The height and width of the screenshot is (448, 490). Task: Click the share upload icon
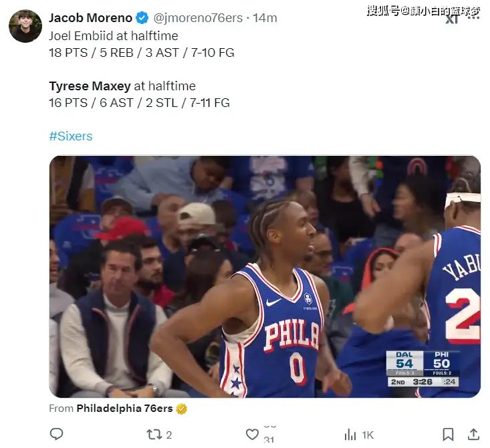[473, 434]
